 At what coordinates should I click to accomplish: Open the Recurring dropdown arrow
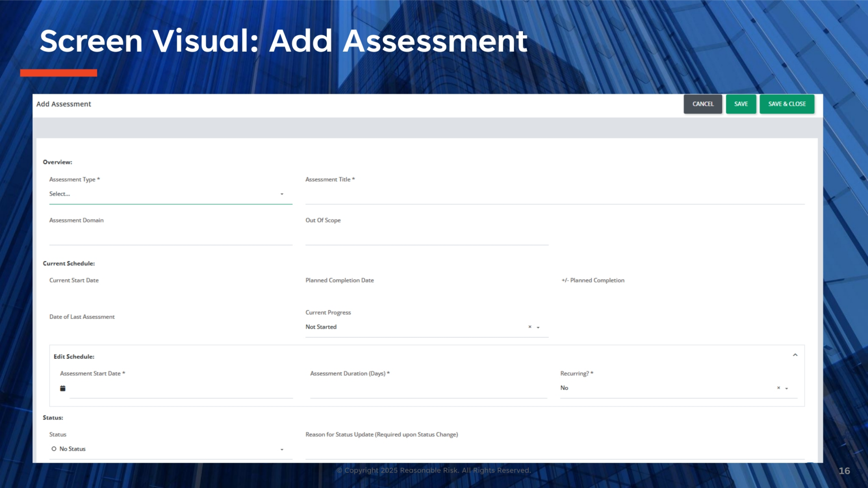tap(787, 388)
